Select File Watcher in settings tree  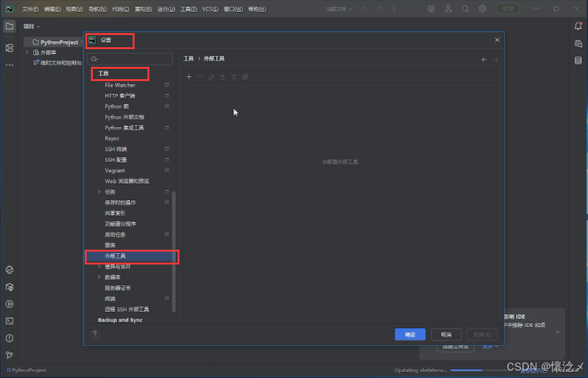click(x=120, y=85)
